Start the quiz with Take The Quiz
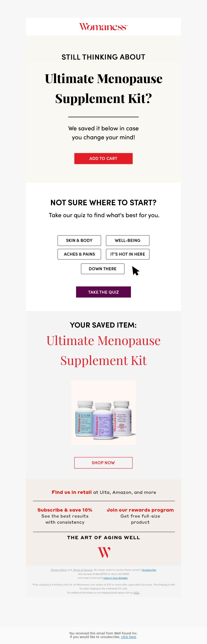The height and width of the screenshot is (644, 207). 103,292
